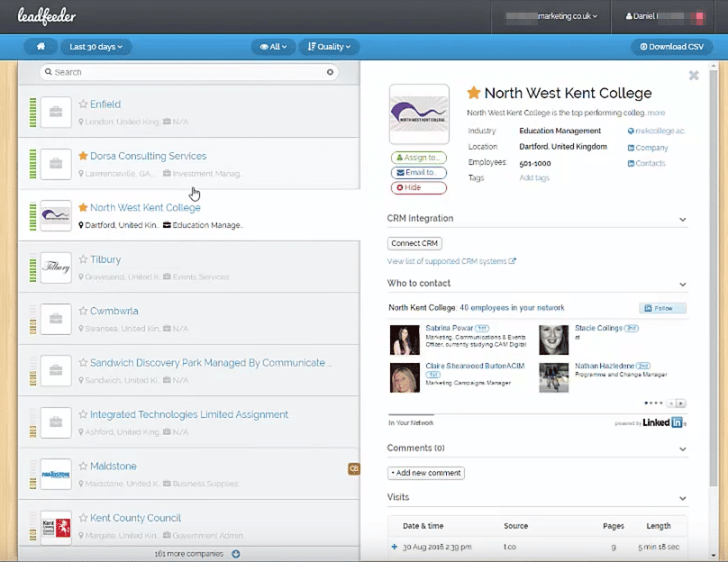The image size is (728, 562).
Task: Click the LinkedIn logo in contact widget
Action: pos(663,422)
